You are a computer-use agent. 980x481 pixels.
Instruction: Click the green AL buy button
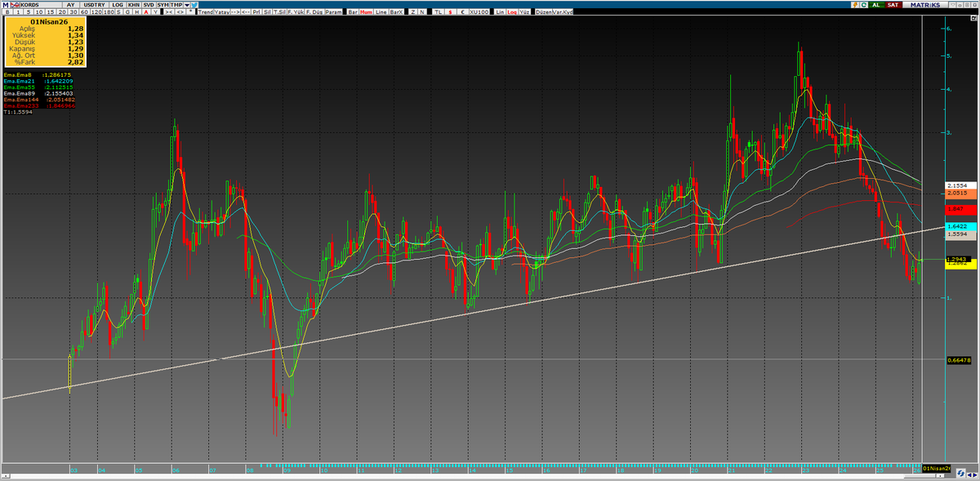point(876,5)
